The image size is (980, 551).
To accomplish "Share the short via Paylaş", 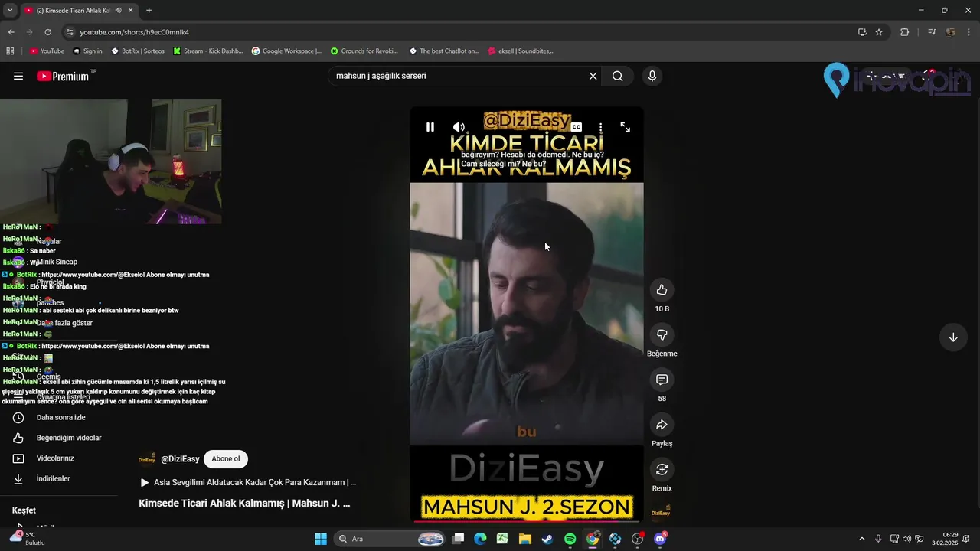I will 662,425.
